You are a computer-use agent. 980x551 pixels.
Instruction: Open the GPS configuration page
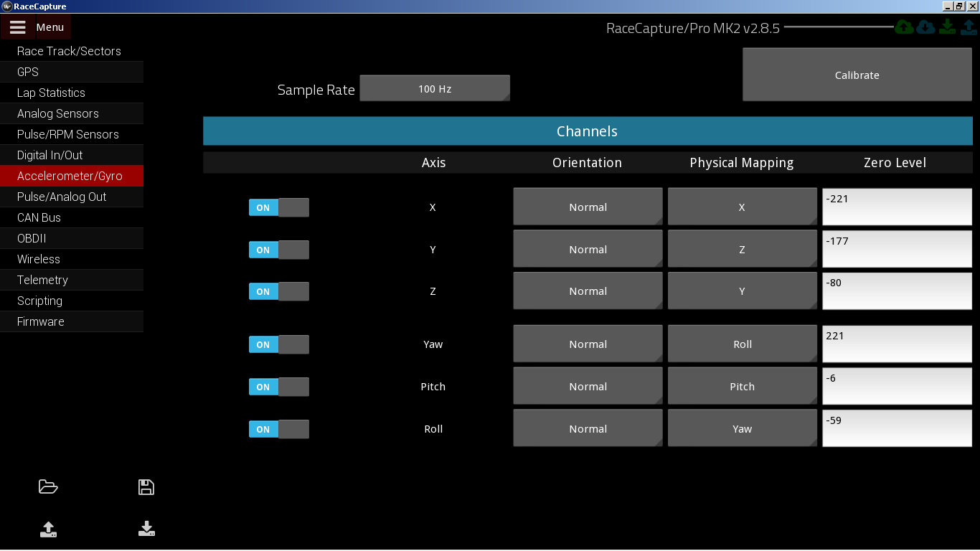click(72, 72)
